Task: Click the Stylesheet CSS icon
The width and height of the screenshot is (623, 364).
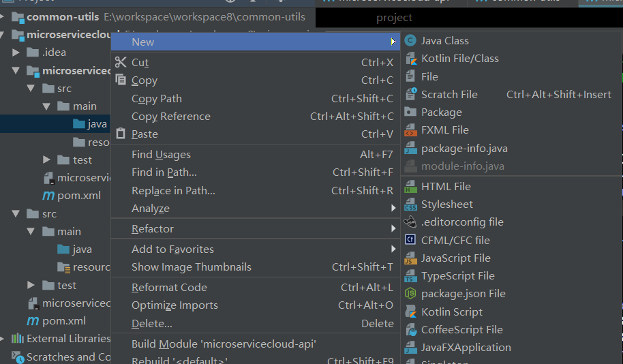Action: point(410,204)
